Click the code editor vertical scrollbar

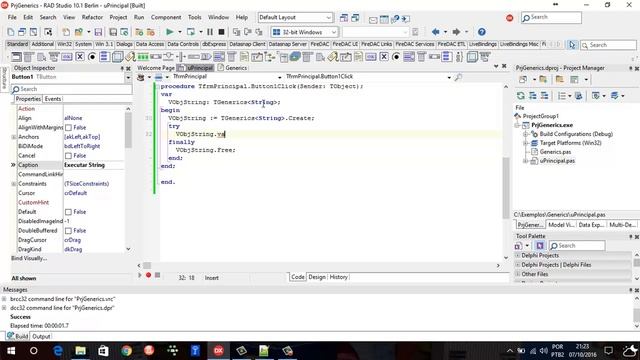pyautogui.click(x=506, y=171)
